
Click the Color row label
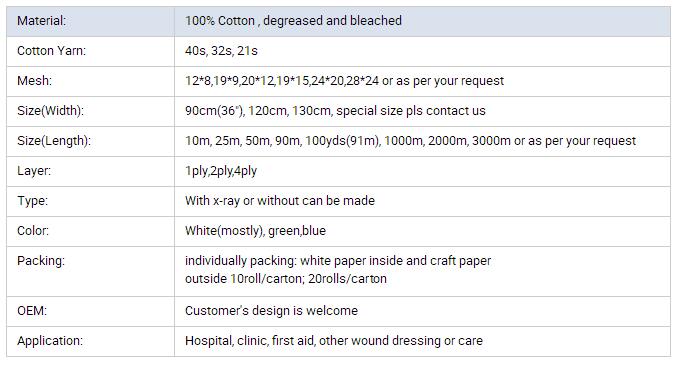pyautogui.click(x=33, y=230)
